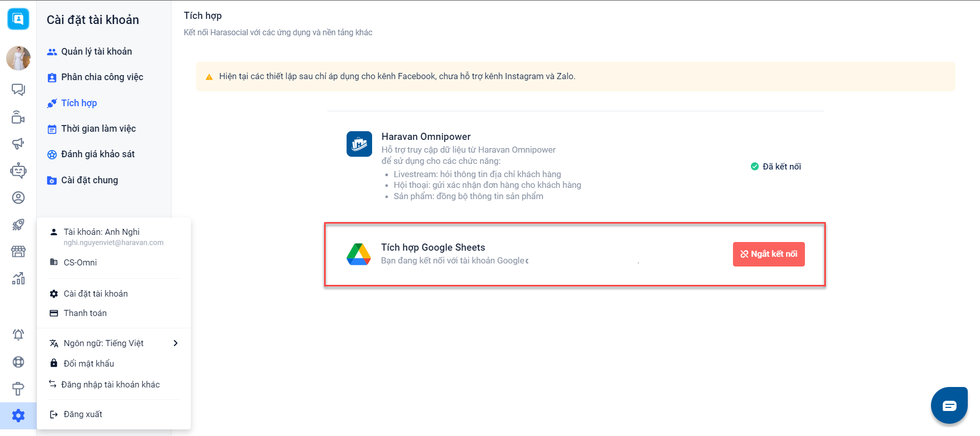The width and height of the screenshot is (980, 436).
Task: Open the livestream camera icon in sidebar
Action: pos(18,117)
